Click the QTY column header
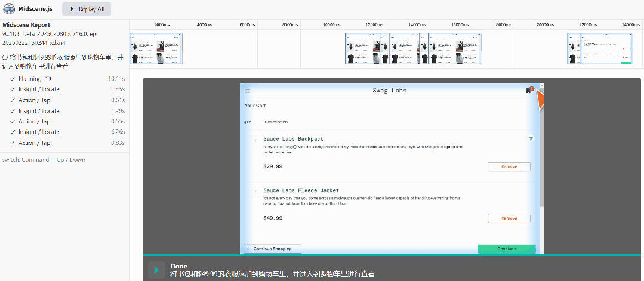 pos(248,122)
